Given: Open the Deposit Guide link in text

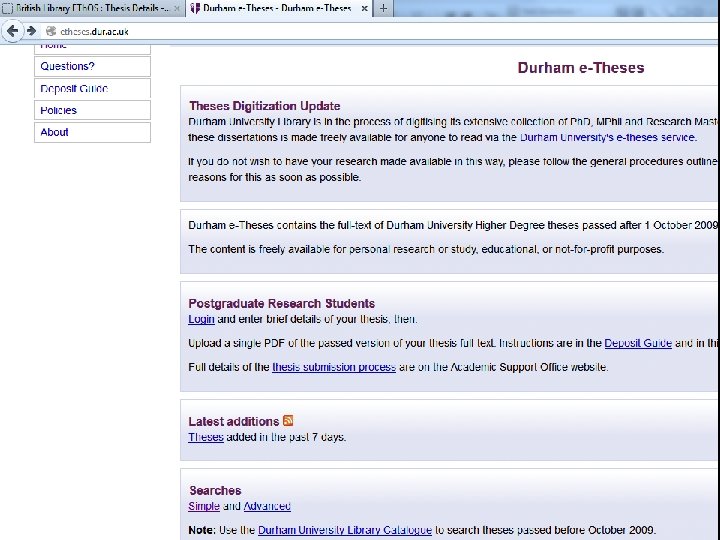Looking at the screenshot, I should [638, 343].
